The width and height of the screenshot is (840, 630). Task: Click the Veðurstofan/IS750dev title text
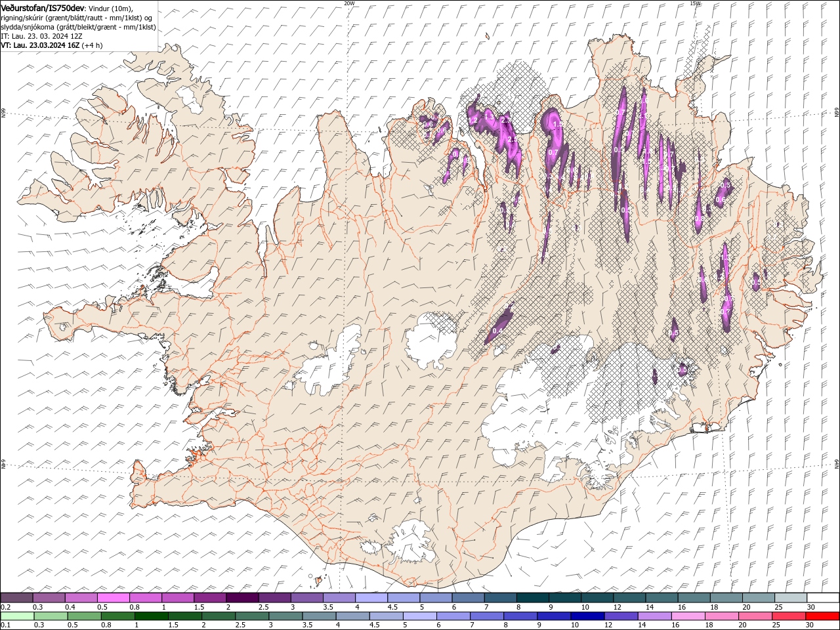click(x=43, y=7)
